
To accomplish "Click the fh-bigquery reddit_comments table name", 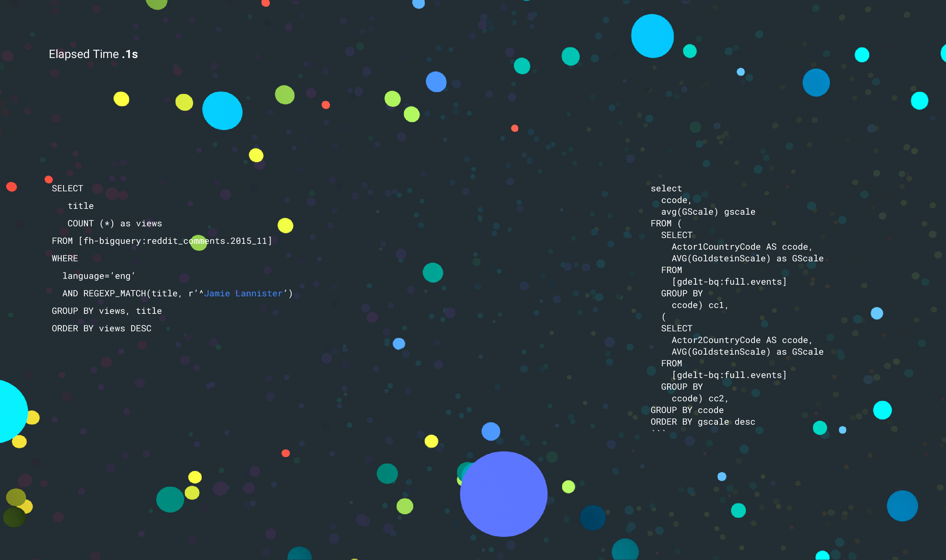I will pyautogui.click(x=175, y=241).
